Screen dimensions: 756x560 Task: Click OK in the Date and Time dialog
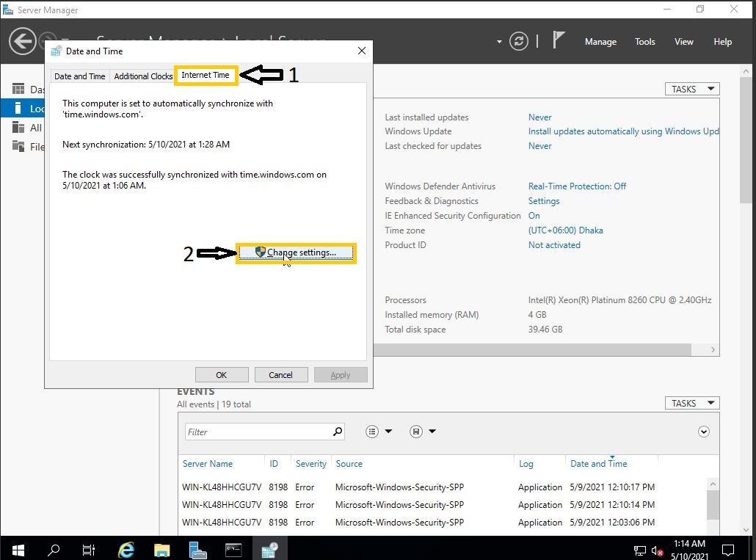[222, 375]
